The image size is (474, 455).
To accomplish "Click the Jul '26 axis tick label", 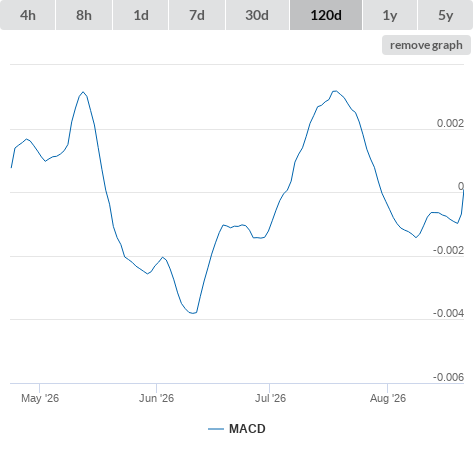I will 270,398.
